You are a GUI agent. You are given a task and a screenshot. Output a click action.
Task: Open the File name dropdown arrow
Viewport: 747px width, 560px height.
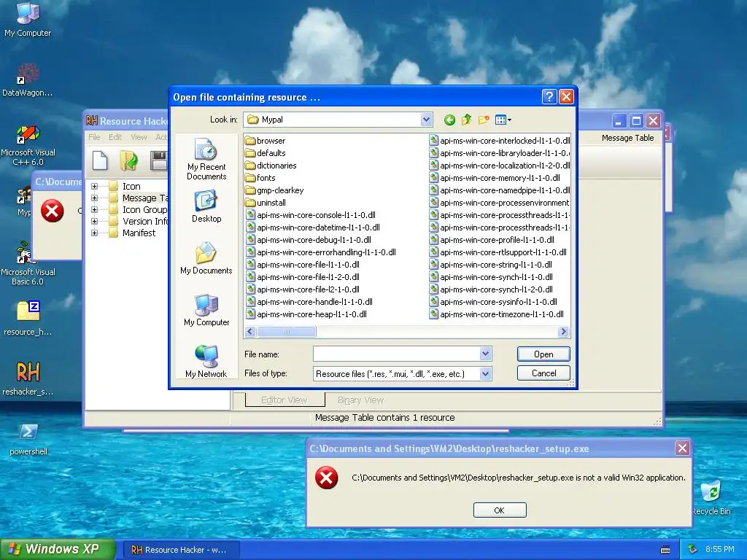(x=485, y=354)
